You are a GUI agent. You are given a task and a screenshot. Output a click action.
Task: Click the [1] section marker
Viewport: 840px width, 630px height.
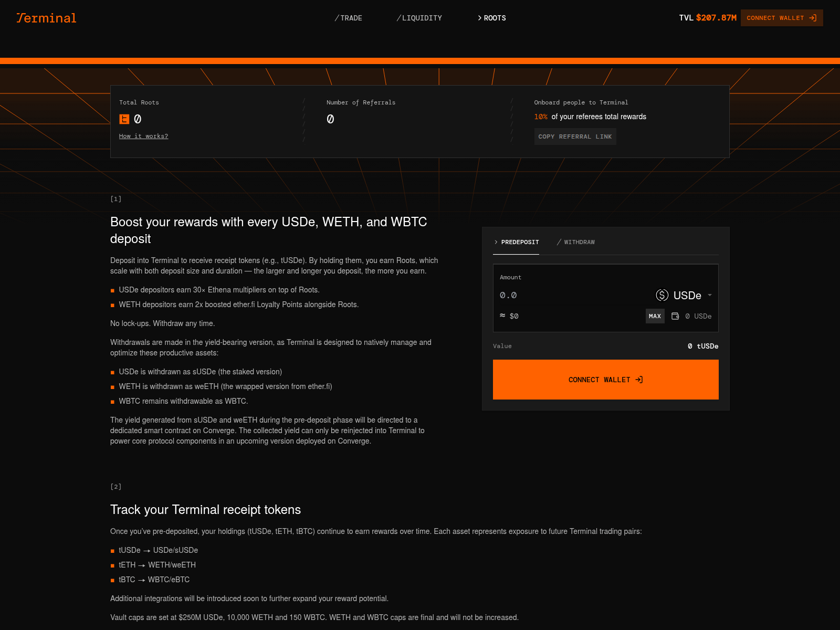(116, 199)
